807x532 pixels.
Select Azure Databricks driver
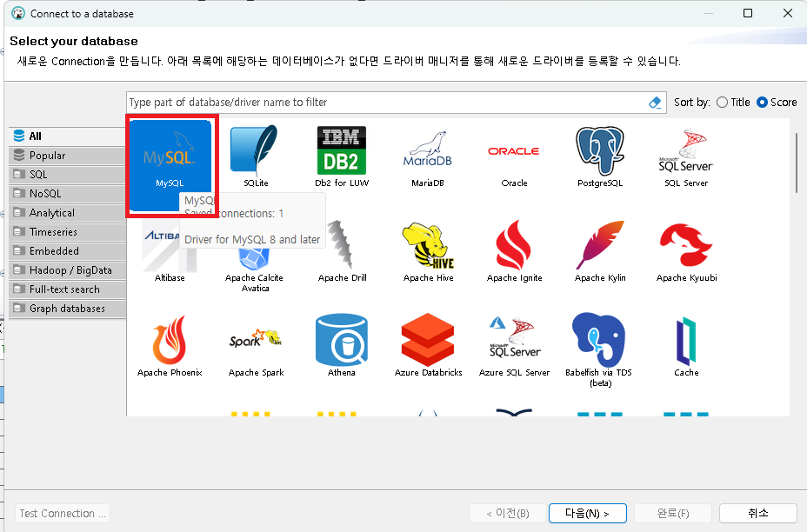pyautogui.click(x=428, y=346)
